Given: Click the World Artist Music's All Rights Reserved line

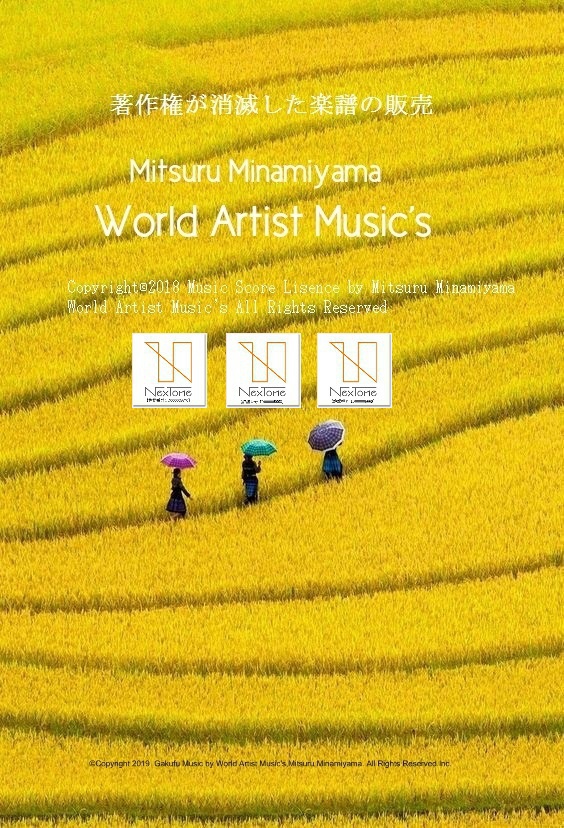Looking at the screenshot, I should [227, 307].
